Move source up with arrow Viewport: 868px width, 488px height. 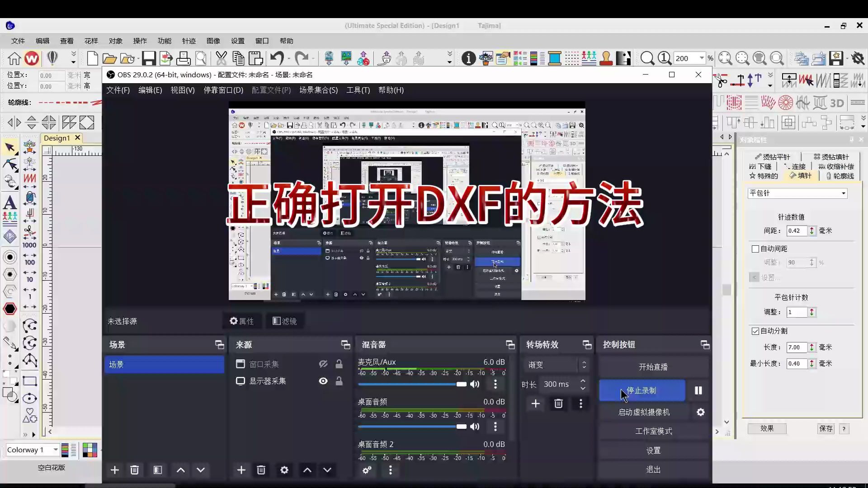(307, 470)
